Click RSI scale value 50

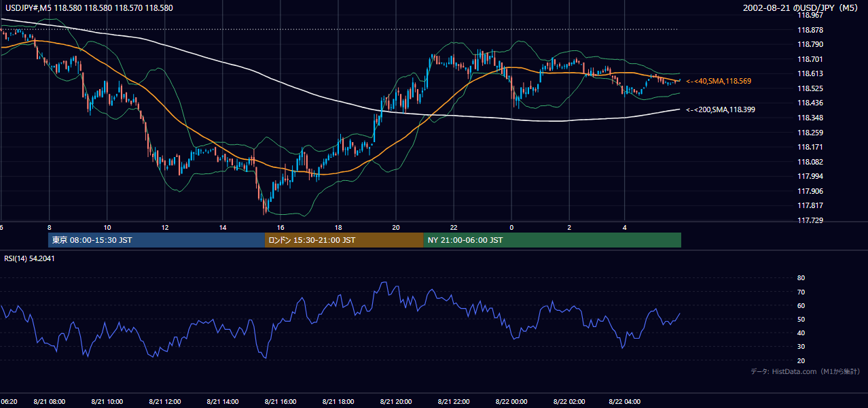coord(801,319)
